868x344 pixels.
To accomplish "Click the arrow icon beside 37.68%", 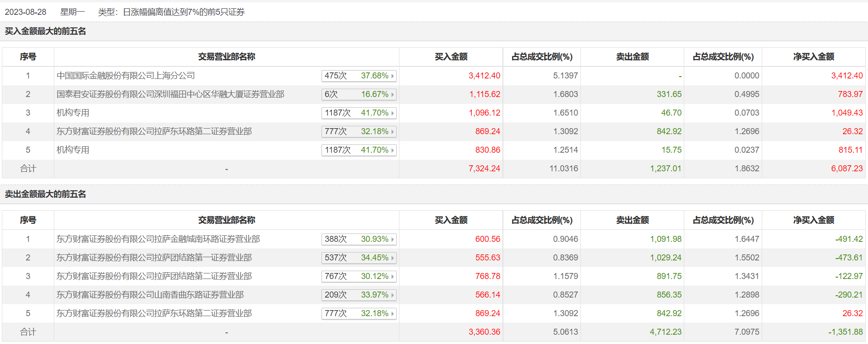I will click(392, 76).
